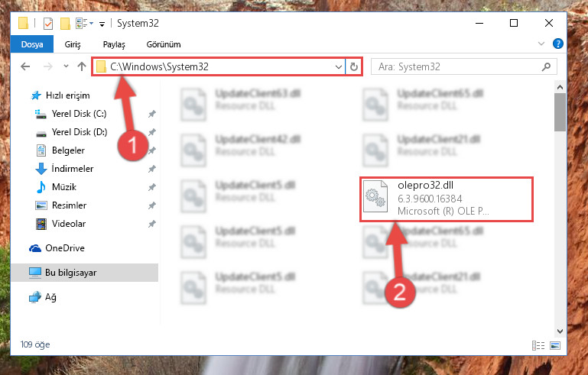This screenshot has width=588, height=375.
Task: Select the olepro32.dll file
Action: (x=447, y=199)
